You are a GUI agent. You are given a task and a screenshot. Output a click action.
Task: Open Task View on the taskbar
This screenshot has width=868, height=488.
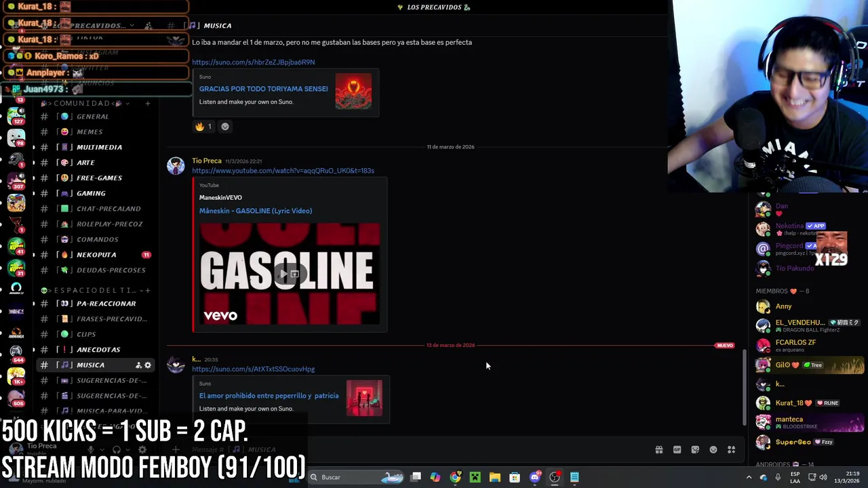click(x=416, y=477)
